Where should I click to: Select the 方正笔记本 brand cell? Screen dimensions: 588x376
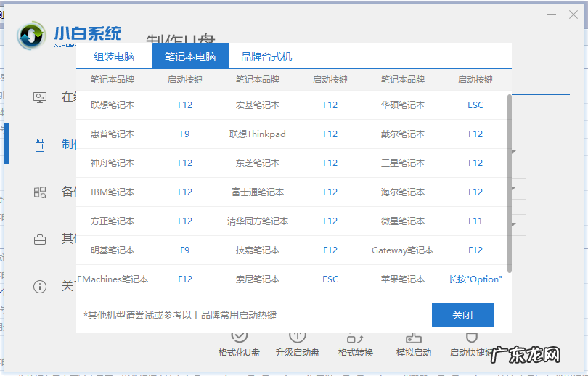(x=113, y=221)
